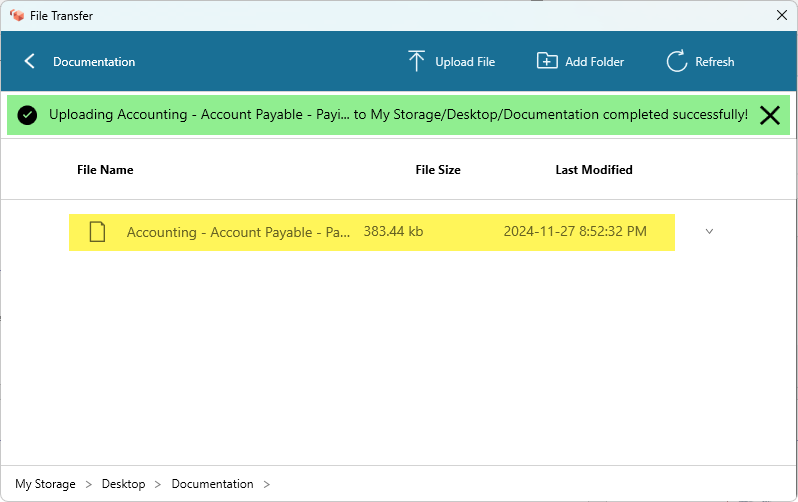Click the Add Folder label

pos(594,62)
